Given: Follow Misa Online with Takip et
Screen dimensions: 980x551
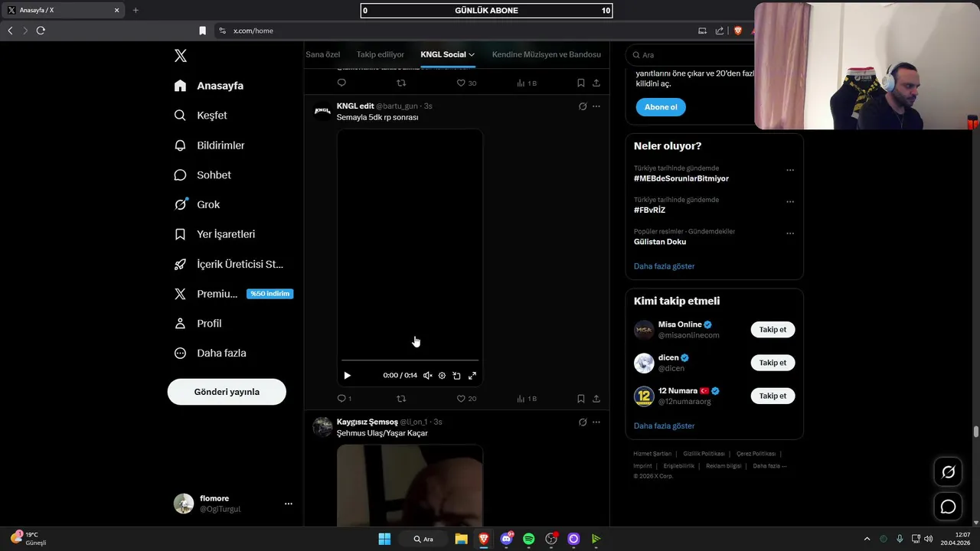Looking at the screenshot, I should pyautogui.click(x=773, y=330).
